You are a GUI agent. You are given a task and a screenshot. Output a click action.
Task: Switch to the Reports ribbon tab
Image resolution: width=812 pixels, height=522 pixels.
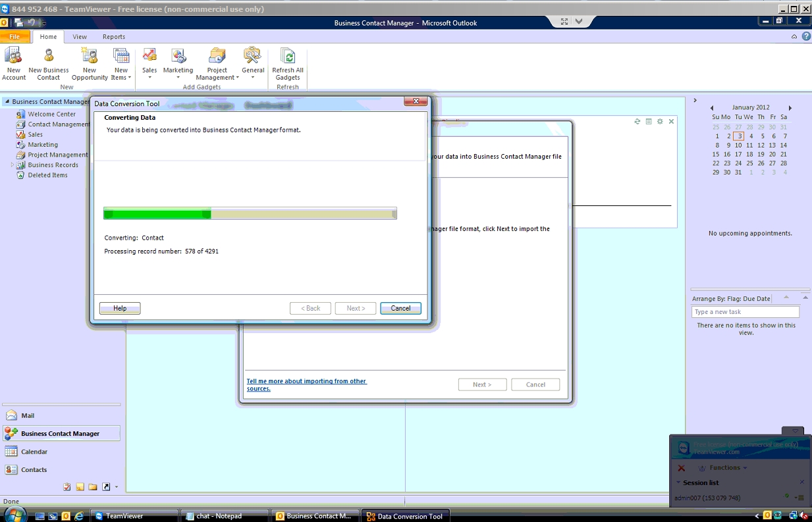click(x=114, y=37)
